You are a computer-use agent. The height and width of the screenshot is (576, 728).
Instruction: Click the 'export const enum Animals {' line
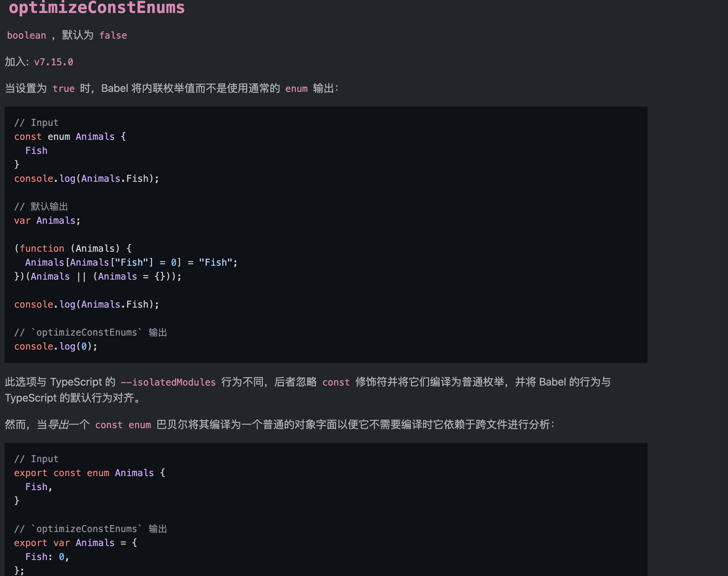pos(89,473)
